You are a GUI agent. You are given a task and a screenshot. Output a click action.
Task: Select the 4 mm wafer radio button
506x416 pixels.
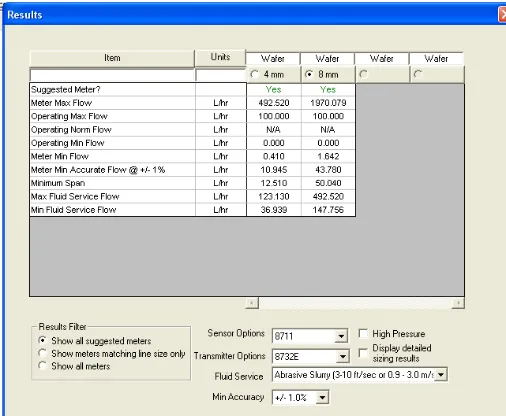click(254, 74)
